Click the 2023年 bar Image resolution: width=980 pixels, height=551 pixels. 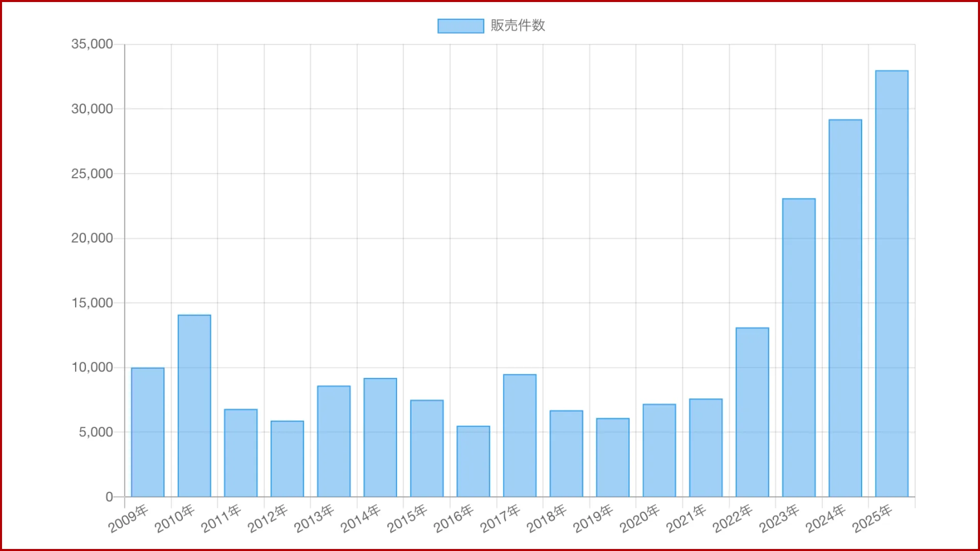[799, 347]
